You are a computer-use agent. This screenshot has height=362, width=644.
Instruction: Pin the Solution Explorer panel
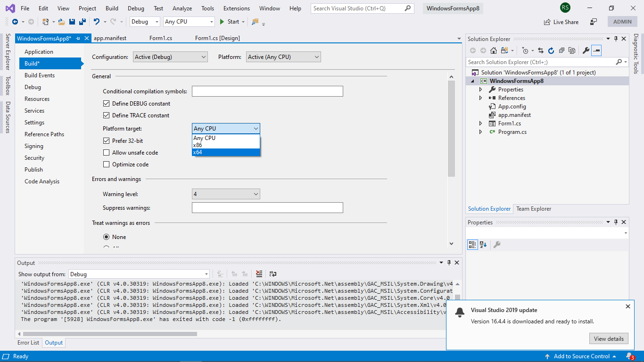[616, 39]
